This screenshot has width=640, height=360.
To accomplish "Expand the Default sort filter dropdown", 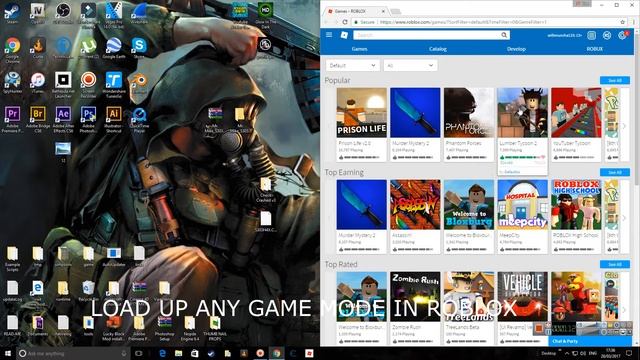I will pos(352,65).
